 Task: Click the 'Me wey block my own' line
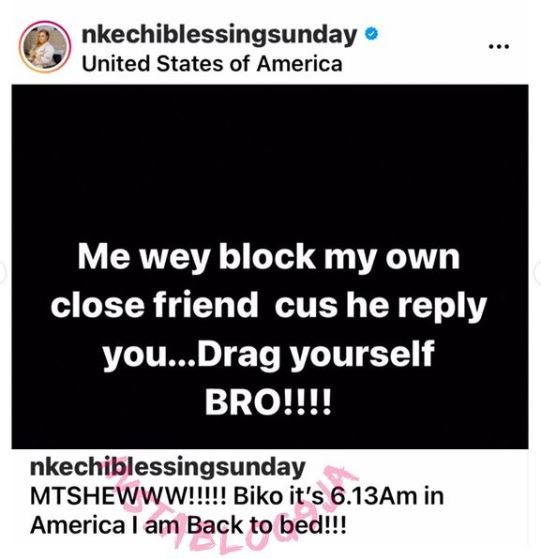[269, 258]
